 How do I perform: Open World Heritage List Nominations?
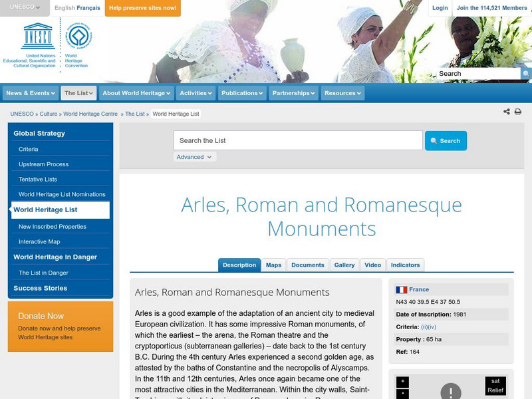[62, 194]
